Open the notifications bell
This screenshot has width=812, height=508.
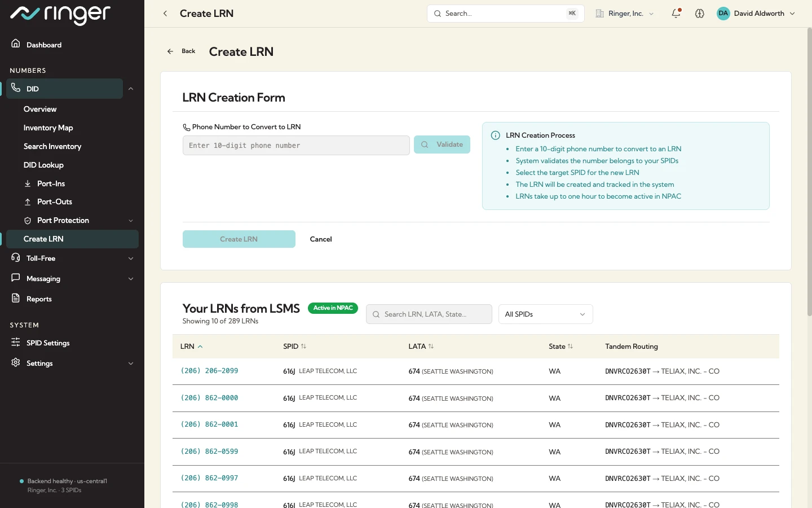[676, 13]
